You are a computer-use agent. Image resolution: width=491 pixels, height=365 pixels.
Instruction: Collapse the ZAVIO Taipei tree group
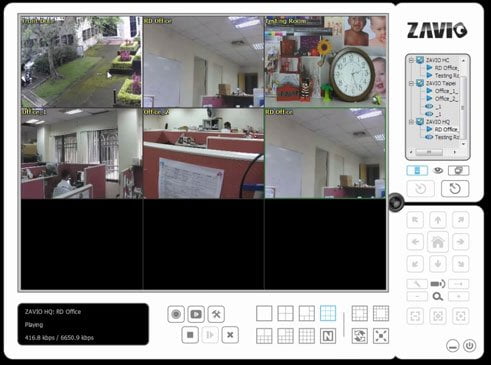(x=411, y=83)
